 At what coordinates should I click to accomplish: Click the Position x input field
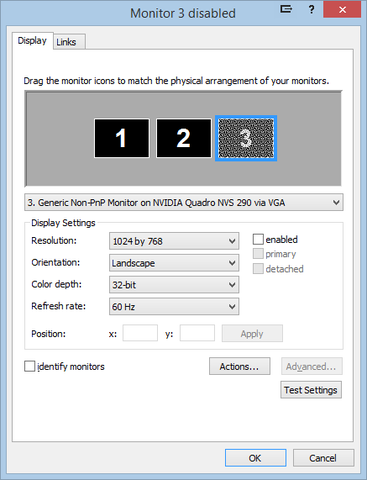click(x=140, y=333)
